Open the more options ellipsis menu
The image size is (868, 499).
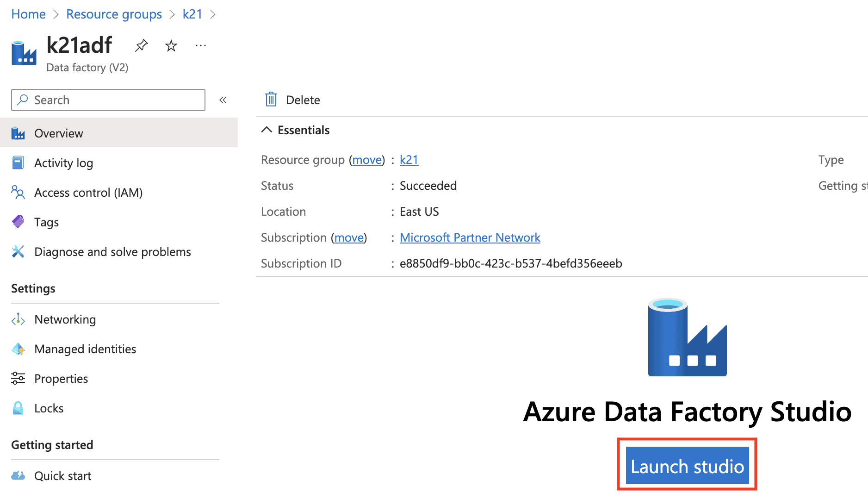tap(201, 45)
